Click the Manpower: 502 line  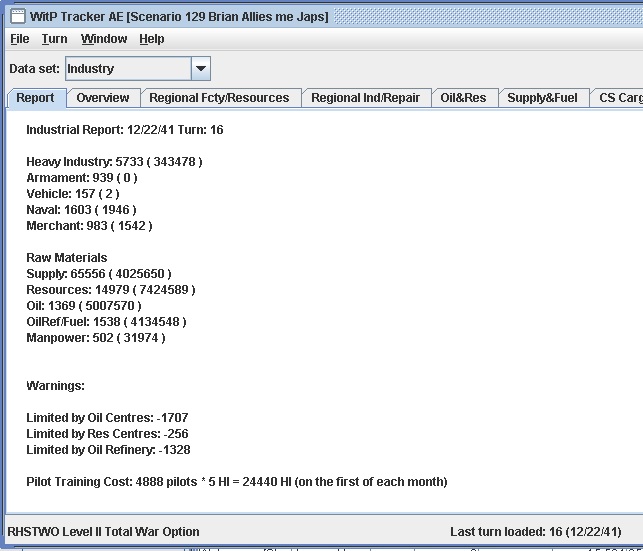pos(96,338)
